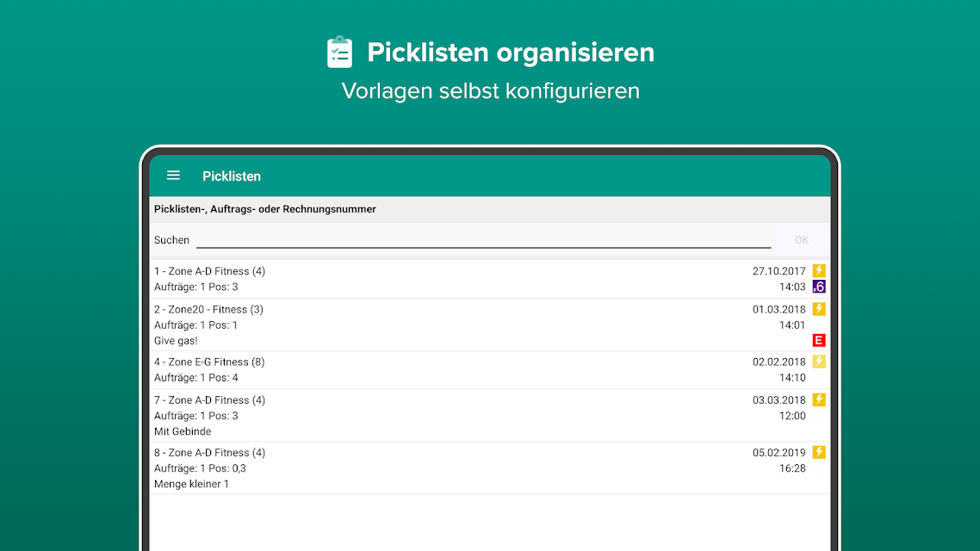Click lightning icon for picklist 8
The height and width of the screenshot is (551, 980).
(819, 452)
